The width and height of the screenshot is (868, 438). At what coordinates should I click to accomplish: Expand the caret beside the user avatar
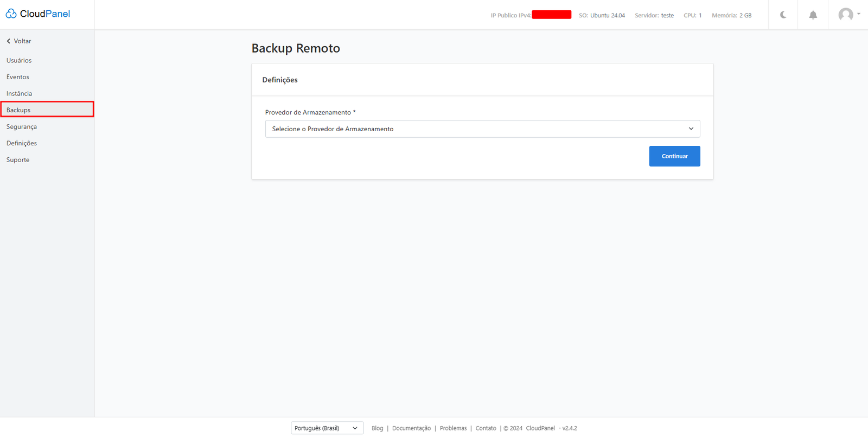click(859, 14)
